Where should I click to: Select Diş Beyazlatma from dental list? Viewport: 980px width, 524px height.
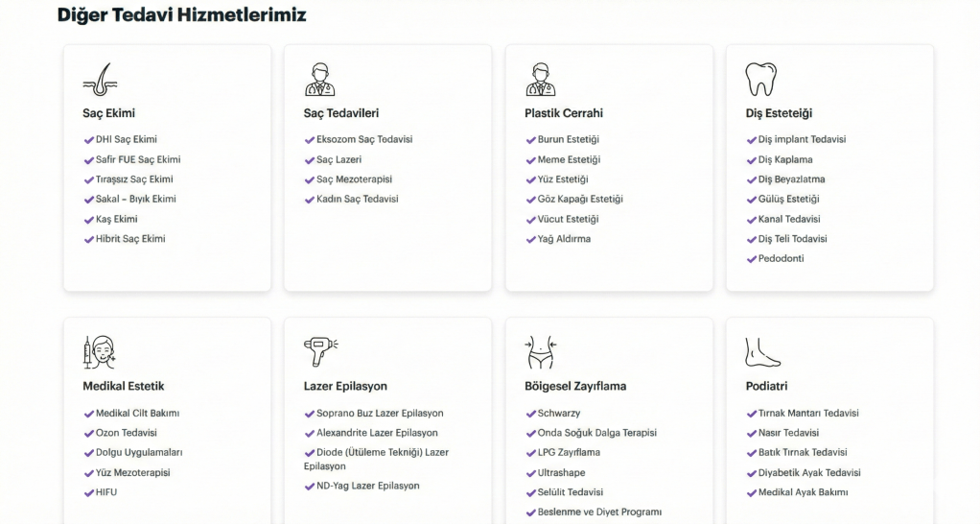point(791,179)
